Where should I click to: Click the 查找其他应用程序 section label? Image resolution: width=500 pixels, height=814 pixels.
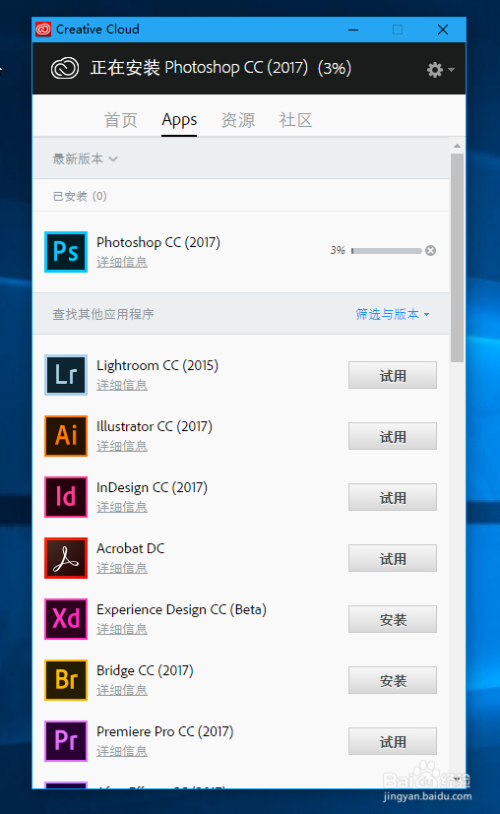103,314
